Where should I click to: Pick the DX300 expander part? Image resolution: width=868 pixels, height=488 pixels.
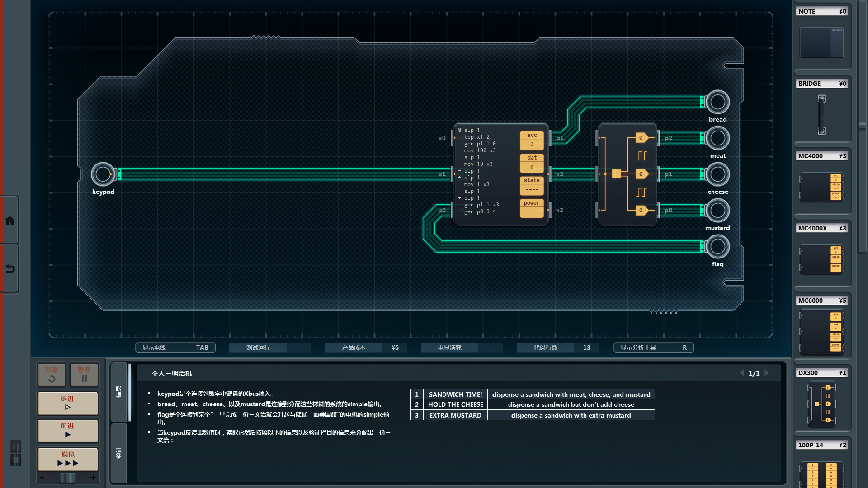(821, 404)
